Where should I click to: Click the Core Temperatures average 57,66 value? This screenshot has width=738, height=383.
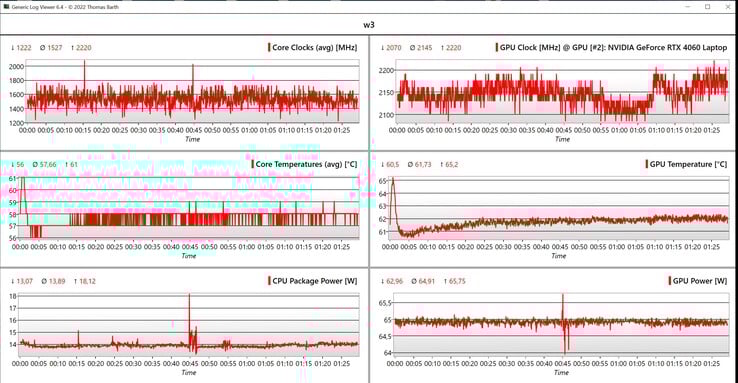45,164
